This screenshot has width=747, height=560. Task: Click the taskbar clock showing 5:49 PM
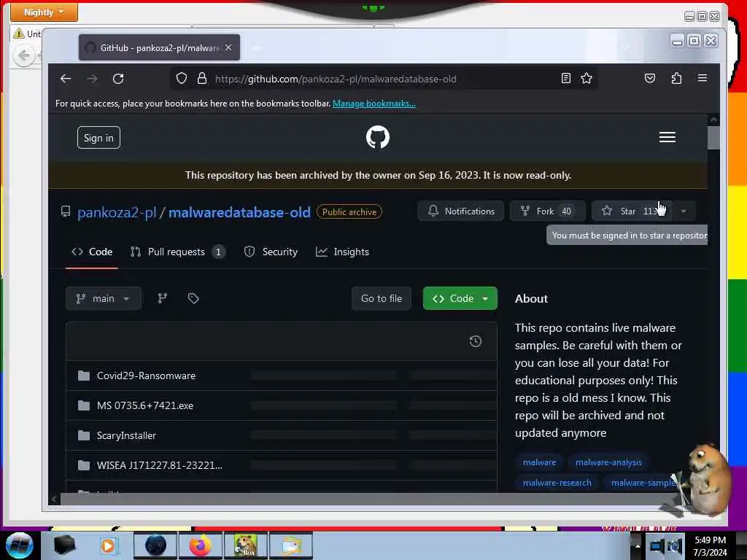point(710,546)
